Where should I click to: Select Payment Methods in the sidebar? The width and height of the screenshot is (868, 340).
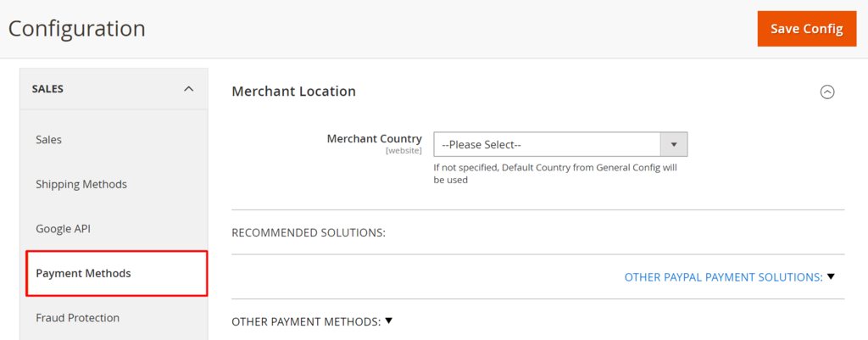[83, 273]
